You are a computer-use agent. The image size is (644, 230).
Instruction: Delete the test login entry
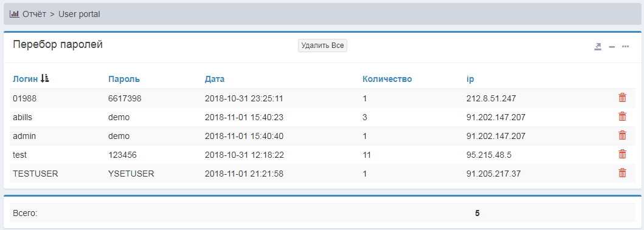(x=622, y=154)
